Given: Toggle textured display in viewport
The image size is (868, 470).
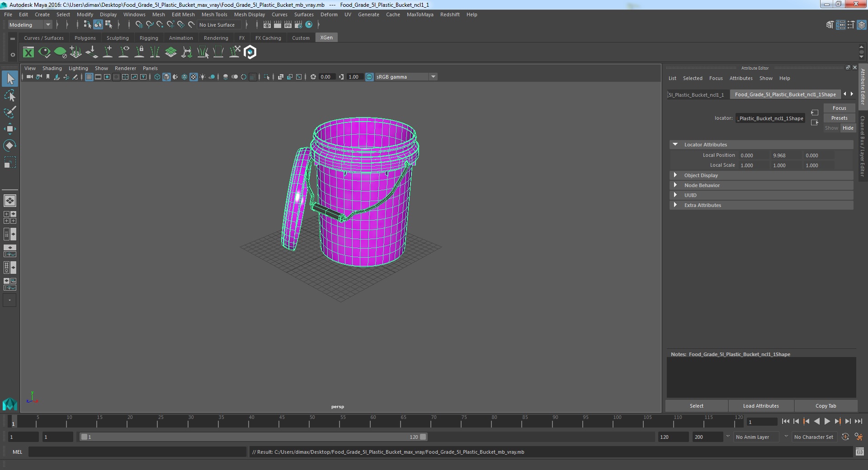Looking at the screenshot, I should click(x=193, y=77).
